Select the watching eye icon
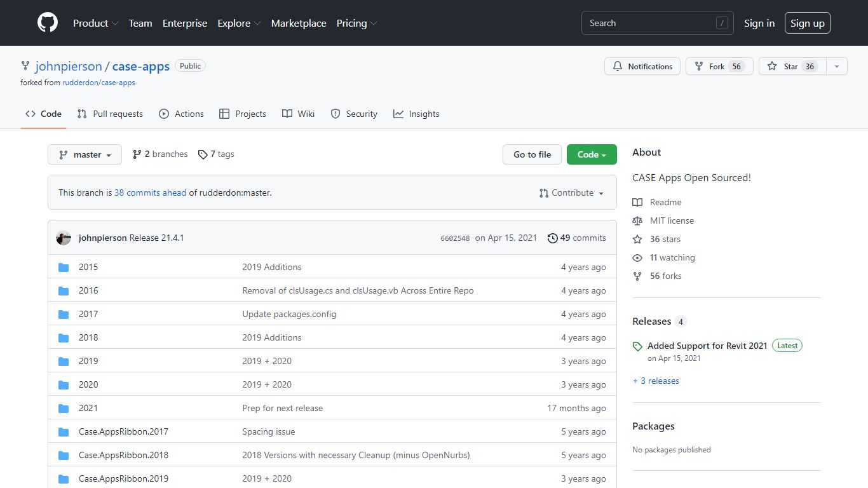The image size is (868, 488). [637, 257]
